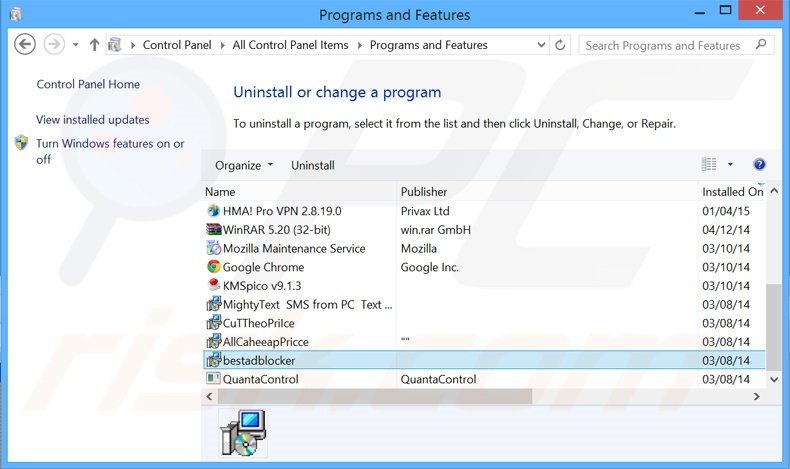The width and height of the screenshot is (790, 469).
Task: Open View installed updates link
Action: pyautogui.click(x=93, y=119)
